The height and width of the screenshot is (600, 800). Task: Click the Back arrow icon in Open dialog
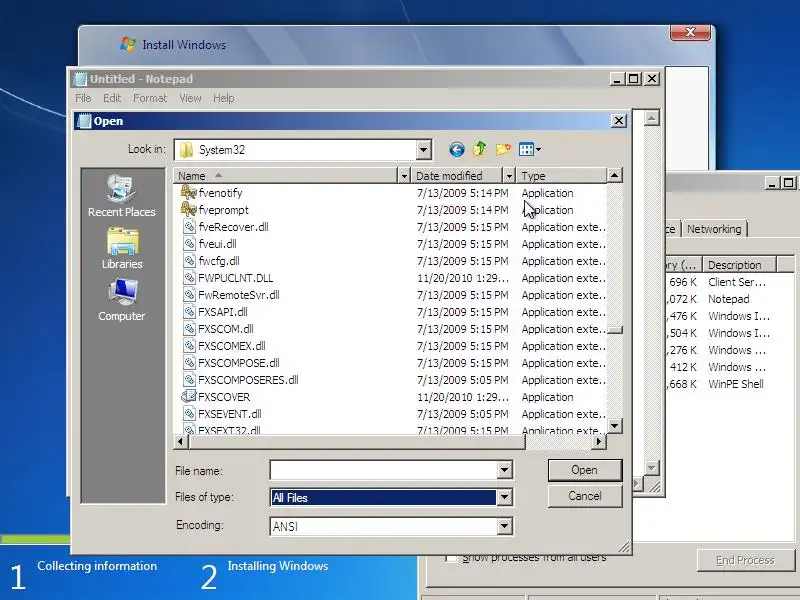coord(457,149)
